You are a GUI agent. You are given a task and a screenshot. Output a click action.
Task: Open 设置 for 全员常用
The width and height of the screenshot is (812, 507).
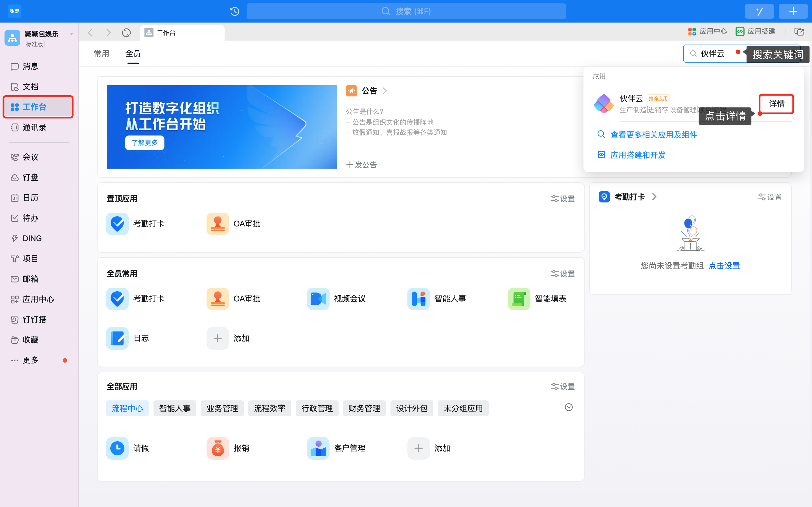tap(563, 274)
